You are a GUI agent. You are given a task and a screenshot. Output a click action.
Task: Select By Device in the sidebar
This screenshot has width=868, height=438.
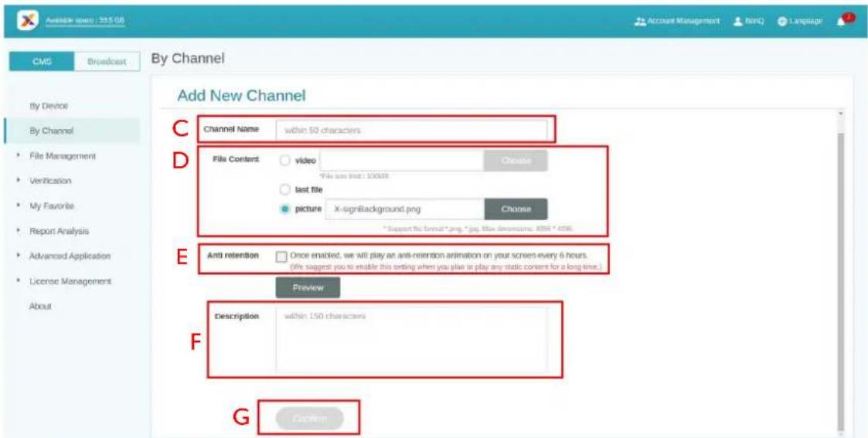[x=49, y=106]
